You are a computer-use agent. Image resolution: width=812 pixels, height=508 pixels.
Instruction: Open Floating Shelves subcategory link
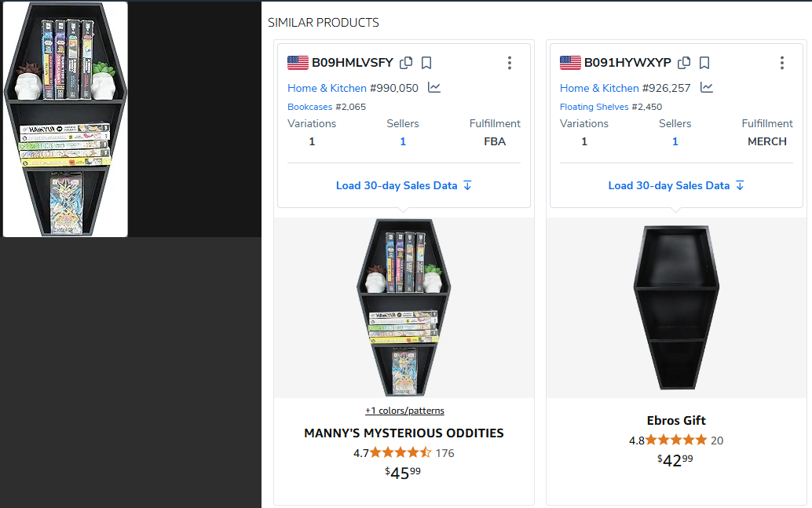tap(594, 107)
